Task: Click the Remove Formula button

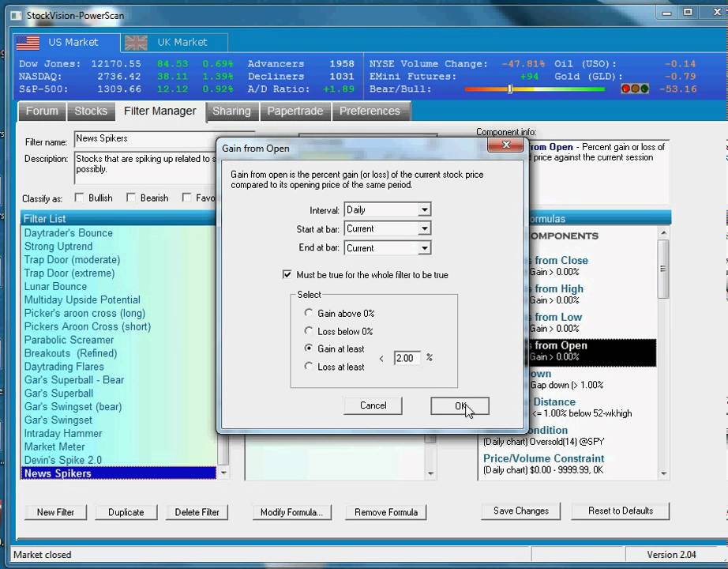Action: [386, 512]
